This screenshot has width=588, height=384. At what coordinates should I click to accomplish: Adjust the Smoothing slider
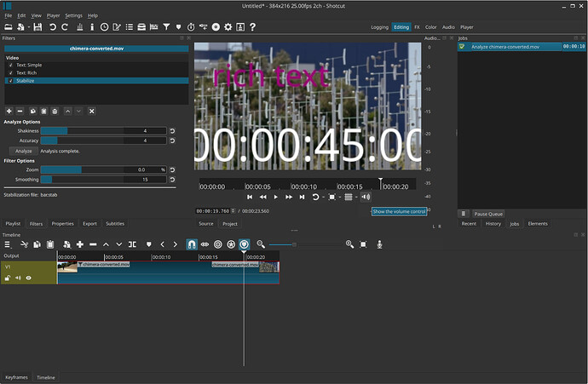[x=103, y=180]
